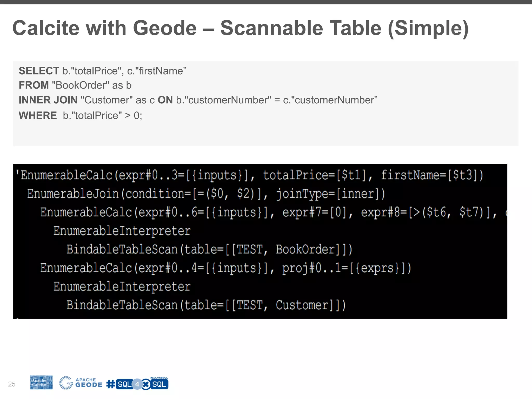
Task: Click the INNER JOIN keyword
Action: 48,100
